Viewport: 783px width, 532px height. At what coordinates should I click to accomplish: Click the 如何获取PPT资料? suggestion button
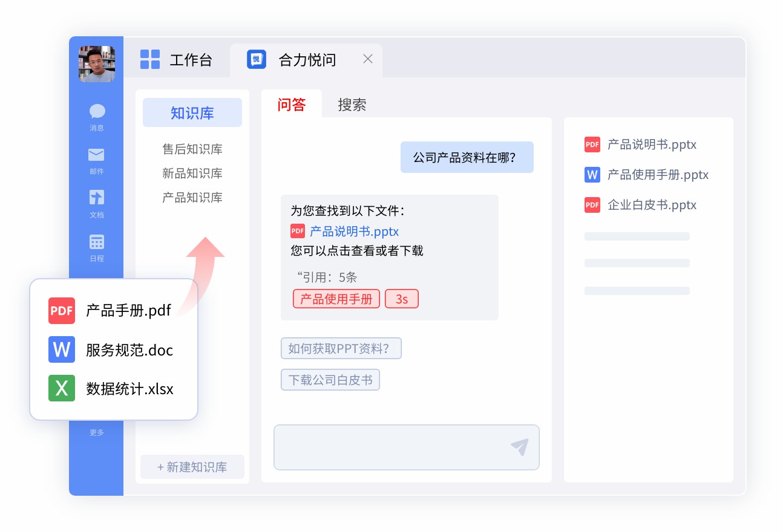point(341,348)
